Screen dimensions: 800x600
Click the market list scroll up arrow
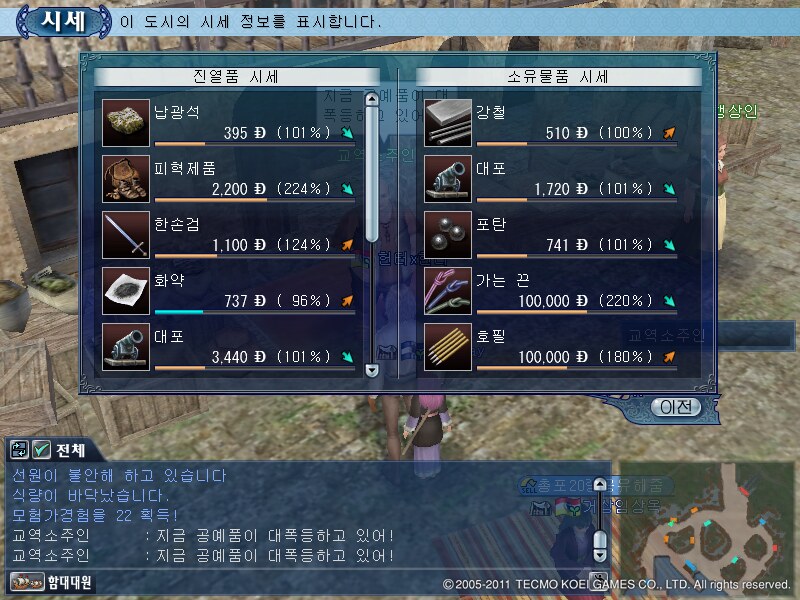(372, 99)
